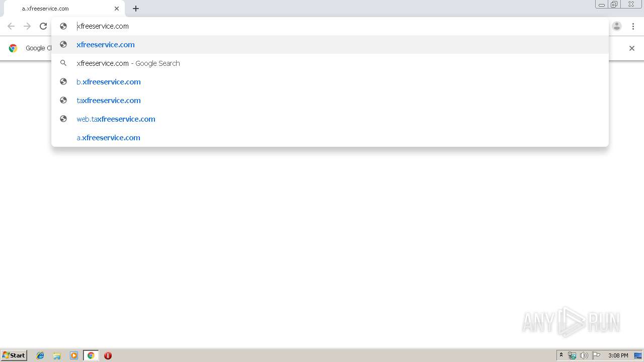The width and height of the screenshot is (644, 362).
Task: Click the Show desktop button
Action: pos(638,355)
